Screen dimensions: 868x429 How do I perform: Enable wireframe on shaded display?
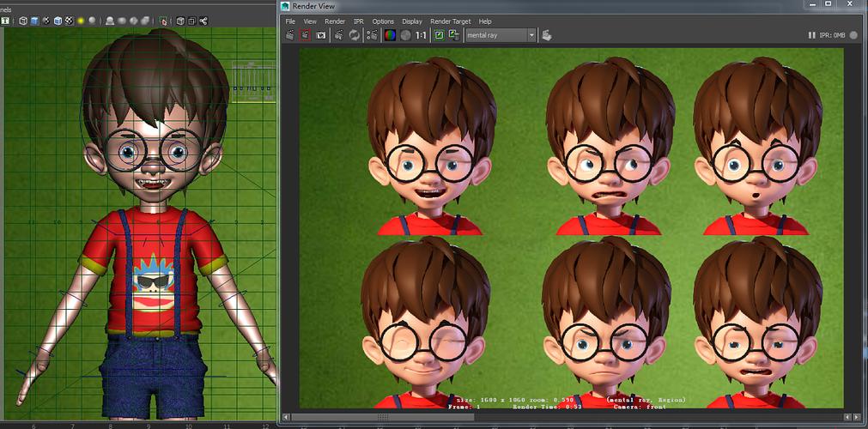pyautogui.click(x=58, y=21)
